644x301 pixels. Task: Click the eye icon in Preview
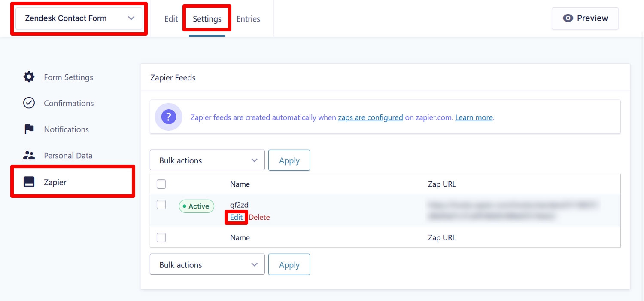568,18
